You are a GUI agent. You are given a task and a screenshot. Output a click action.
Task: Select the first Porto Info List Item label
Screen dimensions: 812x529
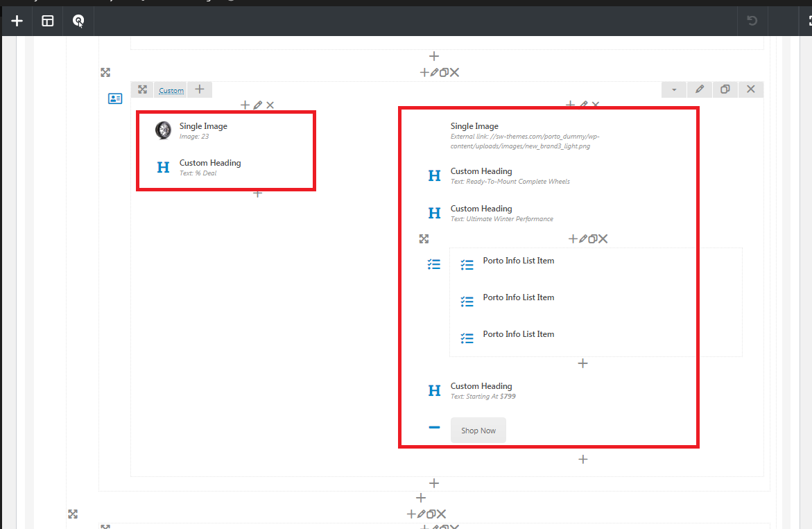[x=519, y=261]
